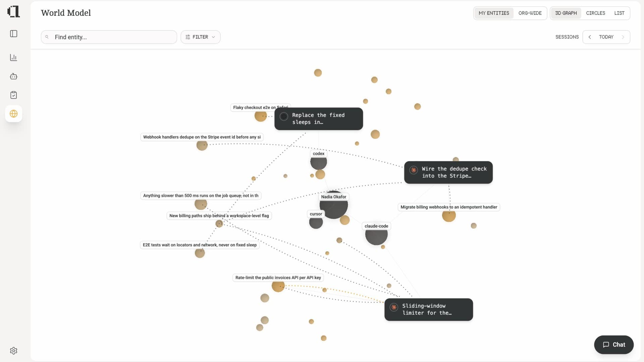
Task: Switch to My Entities scope
Action: coord(494,13)
